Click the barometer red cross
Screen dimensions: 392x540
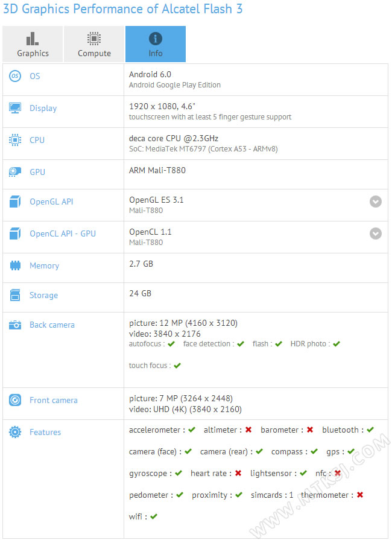tap(310, 430)
